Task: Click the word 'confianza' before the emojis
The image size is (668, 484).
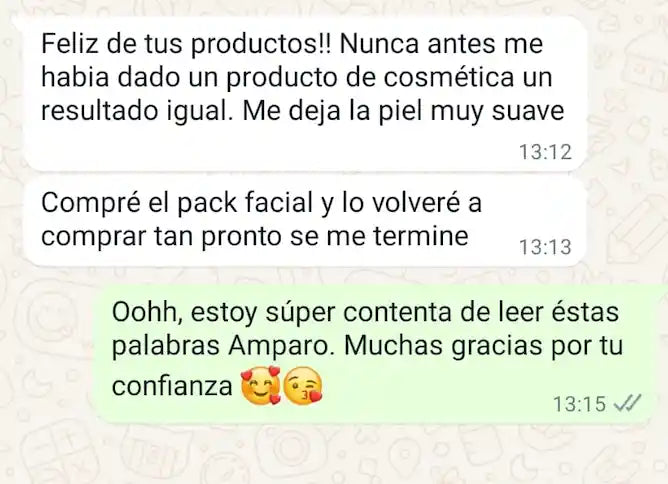Action: pyautogui.click(x=172, y=386)
